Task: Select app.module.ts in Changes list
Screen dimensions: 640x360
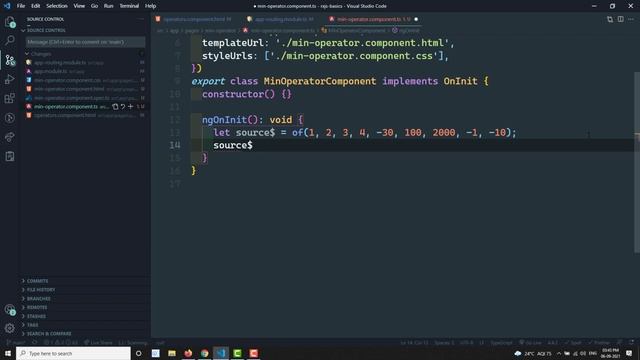Action: (84, 71)
